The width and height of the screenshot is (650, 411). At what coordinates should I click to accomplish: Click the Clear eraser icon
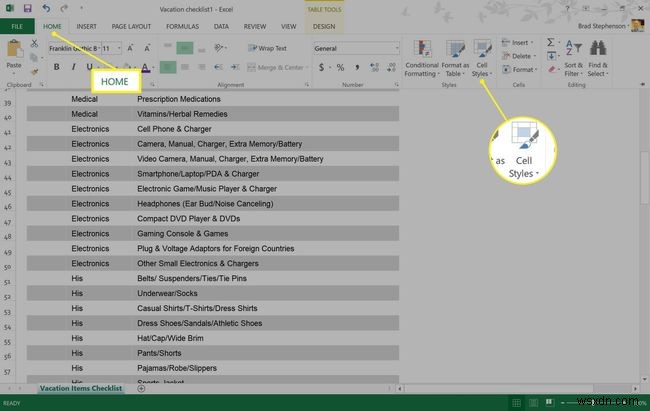point(551,70)
